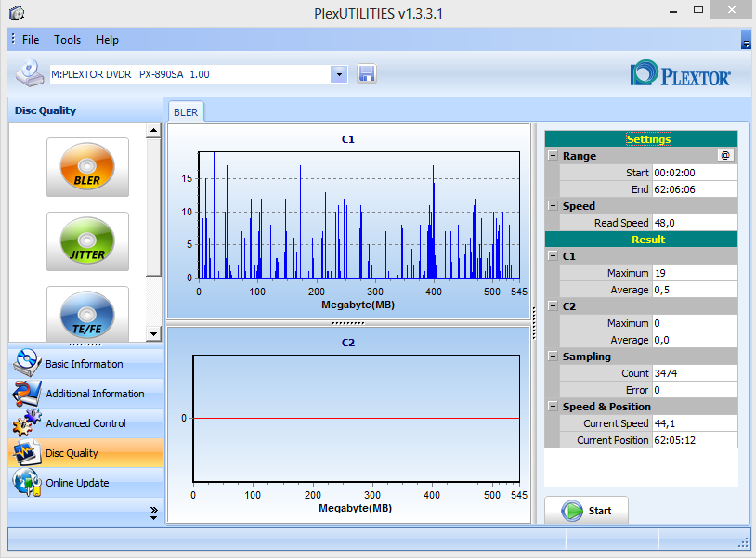Select the JITTER disc test icon

[87, 240]
